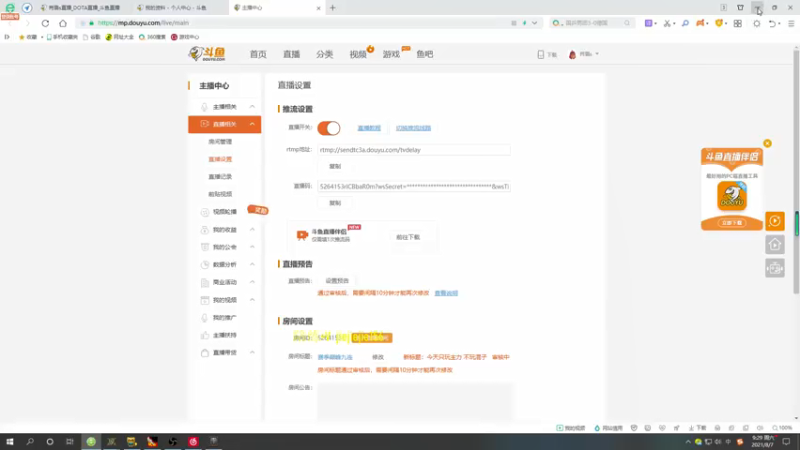Open the 游戏中心 bookmark
The width and height of the screenshot is (800, 450).
[x=185, y=37]
